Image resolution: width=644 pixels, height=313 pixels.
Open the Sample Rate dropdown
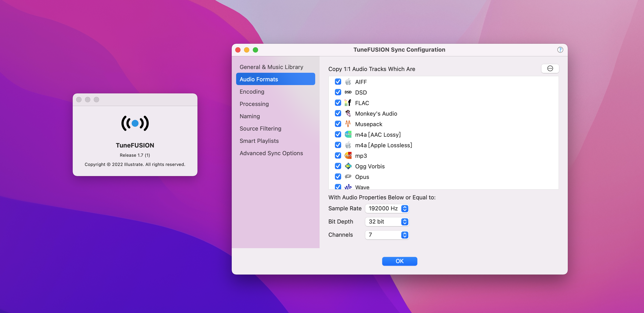tap(387, 208)
